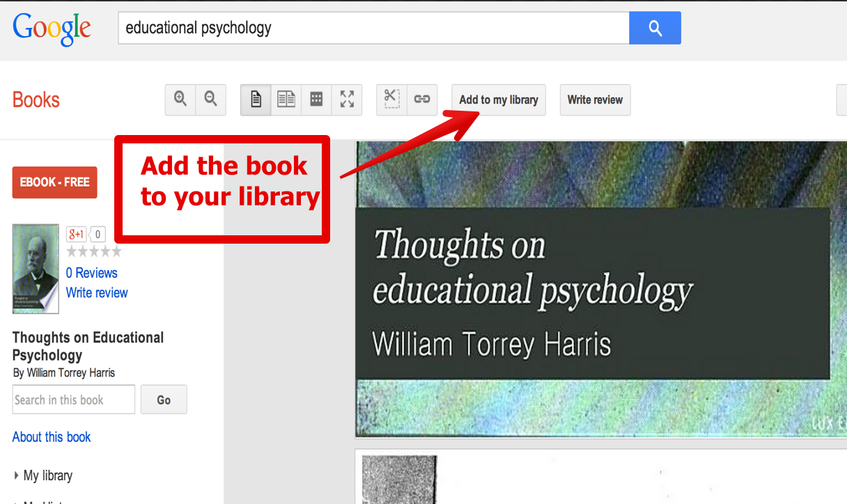This screenshot has height=504, width=847.
Task: Click the orange EBOOK - FREE badge
Action: click(x=54, y=182)
